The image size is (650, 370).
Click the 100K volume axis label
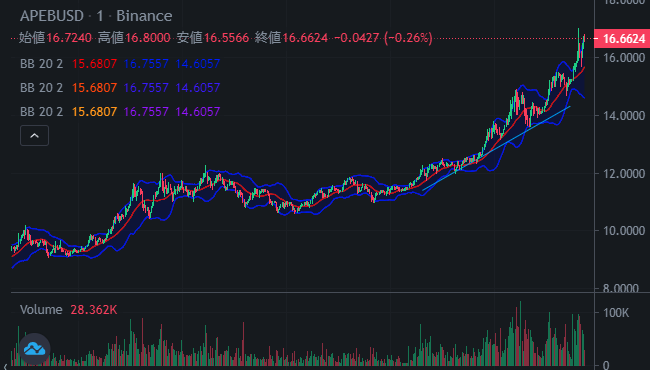[x=616, y=313]
